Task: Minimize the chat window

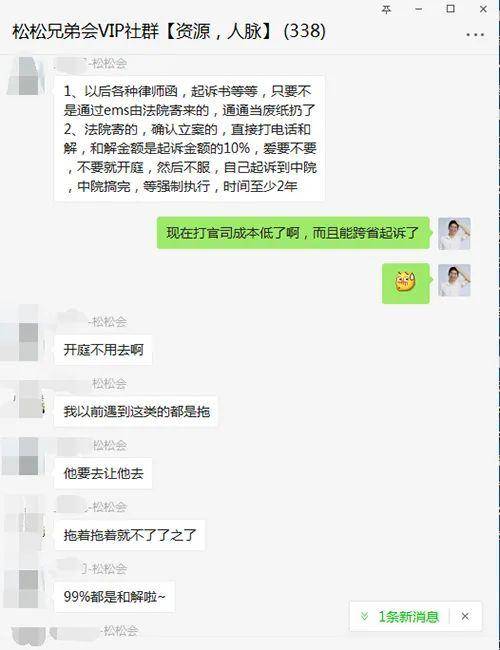Action: coord(418,9)
